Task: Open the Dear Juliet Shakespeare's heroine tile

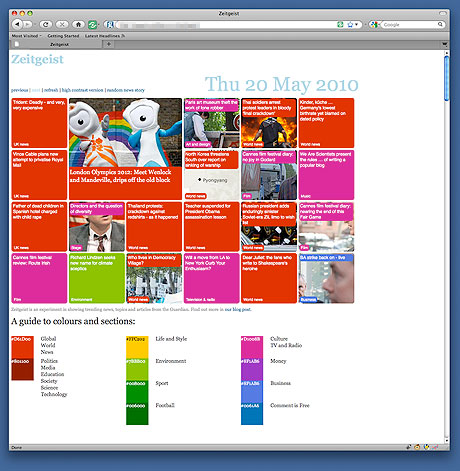Action: pyautogui.click(x=269, y=278)
